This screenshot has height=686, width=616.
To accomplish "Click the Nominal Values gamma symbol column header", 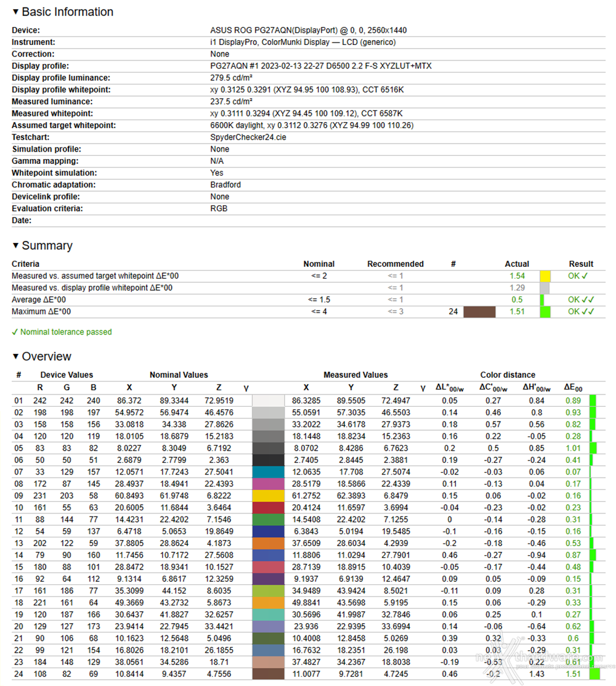I will click(246, 388).
